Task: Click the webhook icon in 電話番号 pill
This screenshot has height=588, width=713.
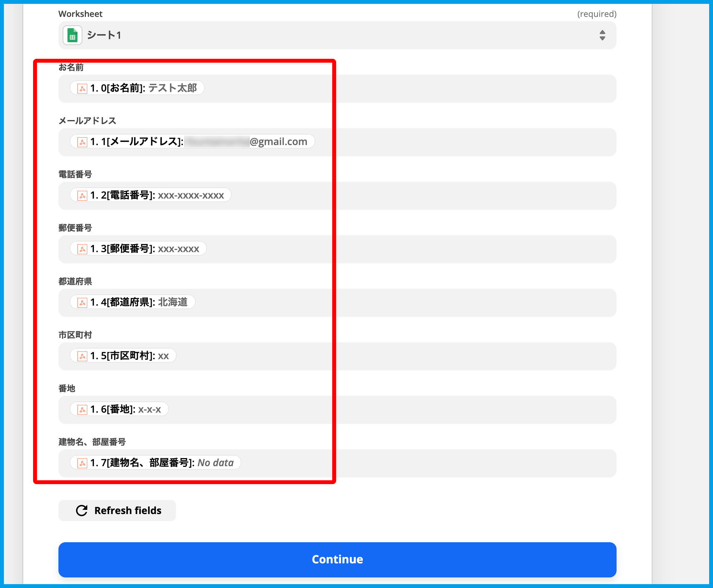Action: pos(82,195)
